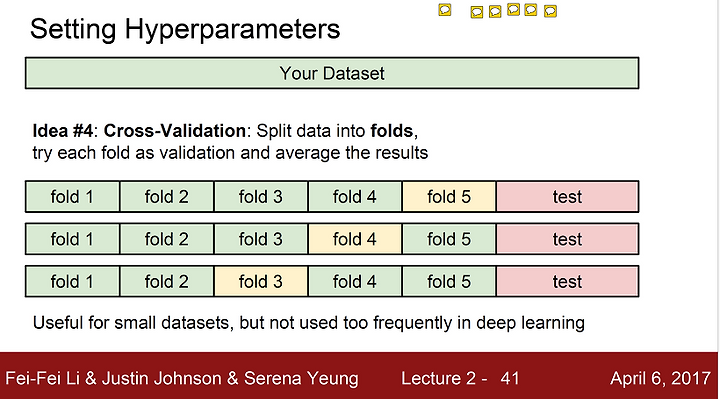The width and height of the screenshot is (720, 399).
Task: Click the Your Dataset green bar
Action: [x=332, y=73]
